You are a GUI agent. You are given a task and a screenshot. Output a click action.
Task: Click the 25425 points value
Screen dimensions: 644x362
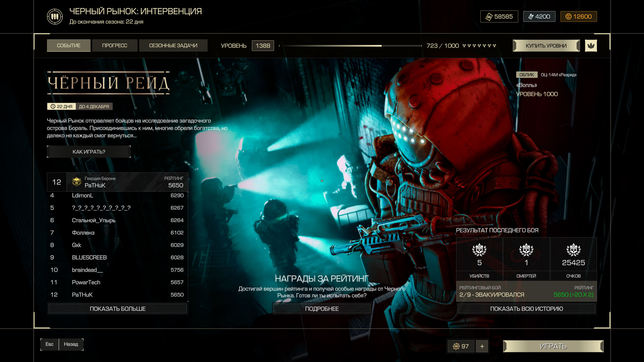click(574, 263)
